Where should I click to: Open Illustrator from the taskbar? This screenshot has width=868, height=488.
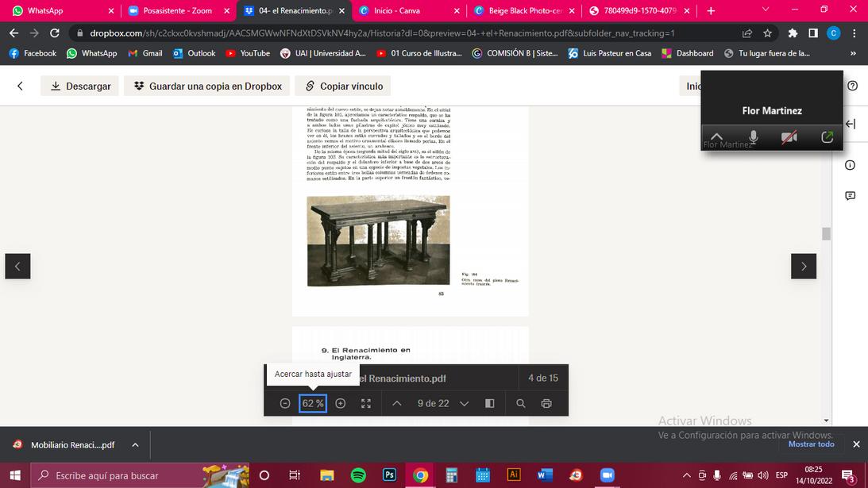point(514,475)
